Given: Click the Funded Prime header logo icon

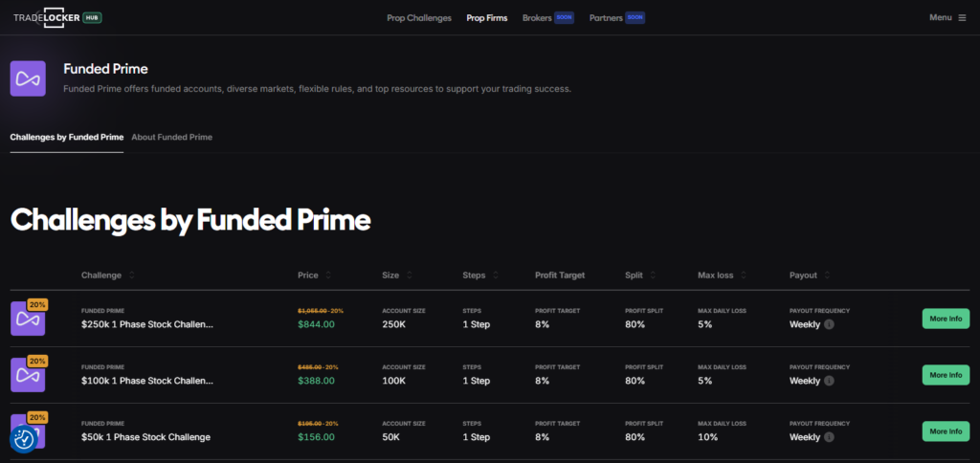Looking at the screenshot, I should [x=28, y=78].
